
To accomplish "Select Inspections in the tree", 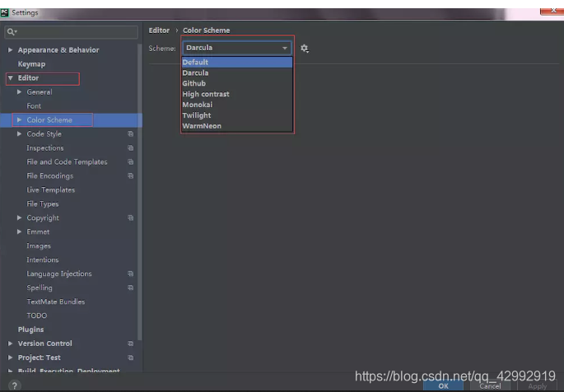I will [x=45, y=148].
